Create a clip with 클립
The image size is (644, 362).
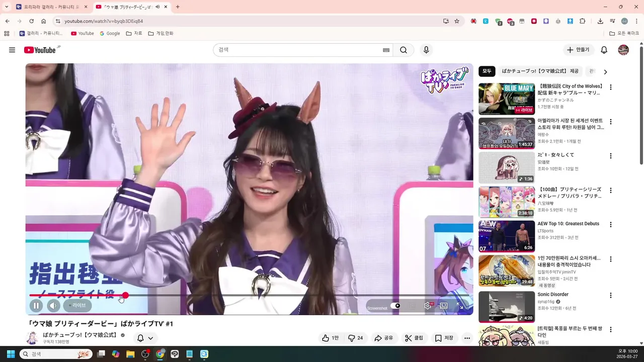click(414, 338)
